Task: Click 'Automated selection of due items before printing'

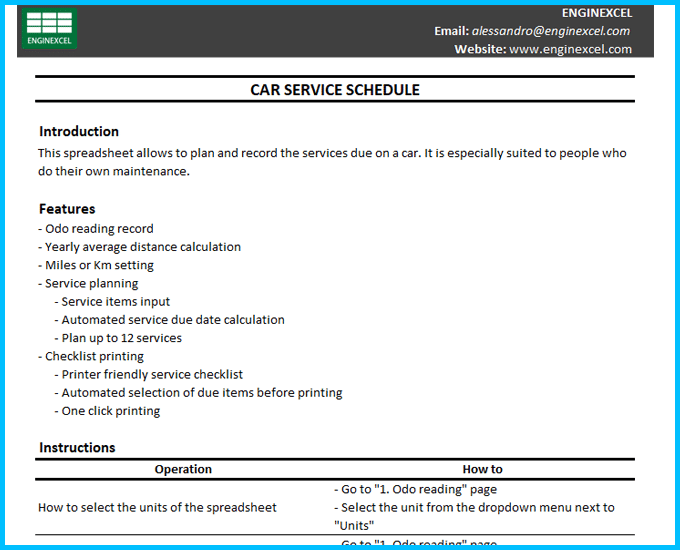Action: 199,393
